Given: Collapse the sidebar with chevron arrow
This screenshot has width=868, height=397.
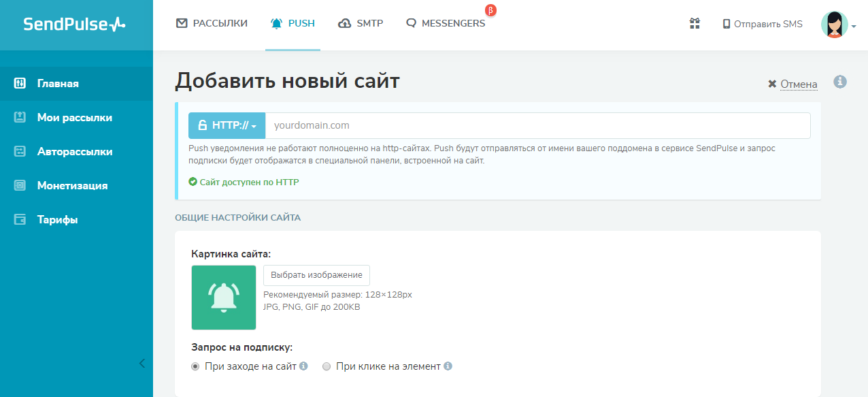Looking at the screenshot, I should pos(141,363).
